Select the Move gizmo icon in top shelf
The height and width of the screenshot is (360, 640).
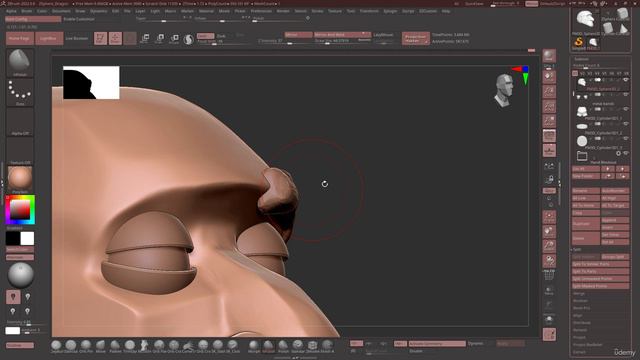[144, 39]
